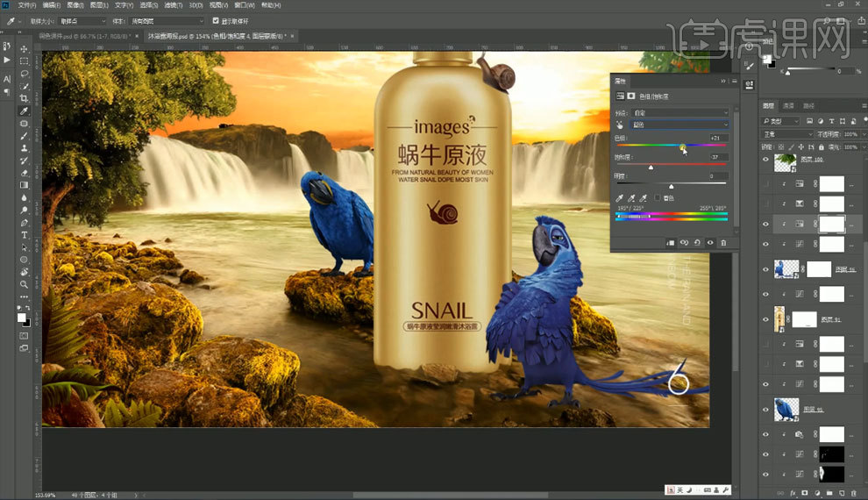Screen dimensions: 868x500
Task: Click the add-to-sample eyedropper icon
Action: coord(631,197)
